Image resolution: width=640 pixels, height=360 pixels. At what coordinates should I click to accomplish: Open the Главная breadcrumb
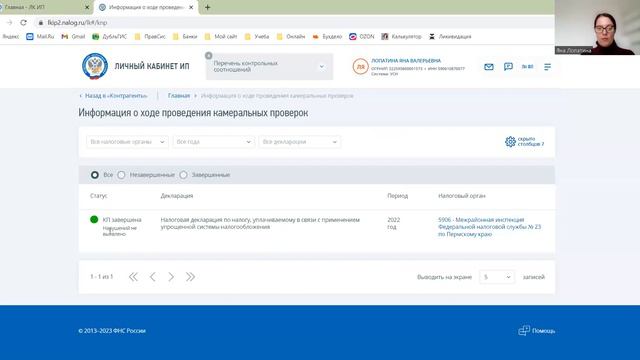pos(179,96)
